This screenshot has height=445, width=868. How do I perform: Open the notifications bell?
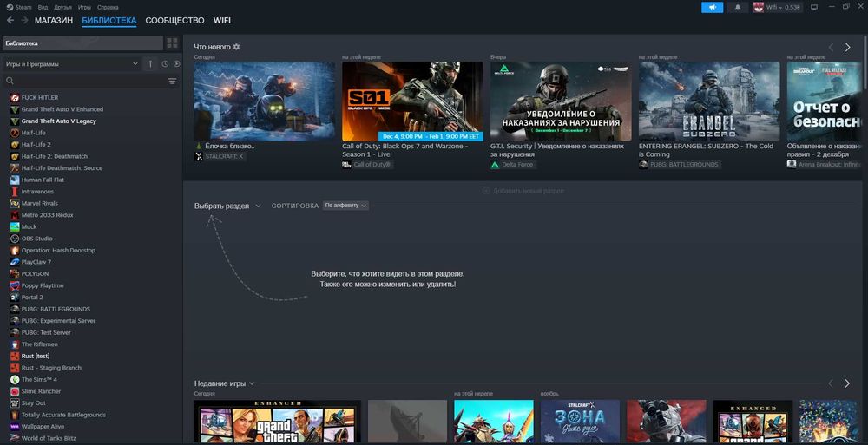pyautogui.click(x=737, y=7)
